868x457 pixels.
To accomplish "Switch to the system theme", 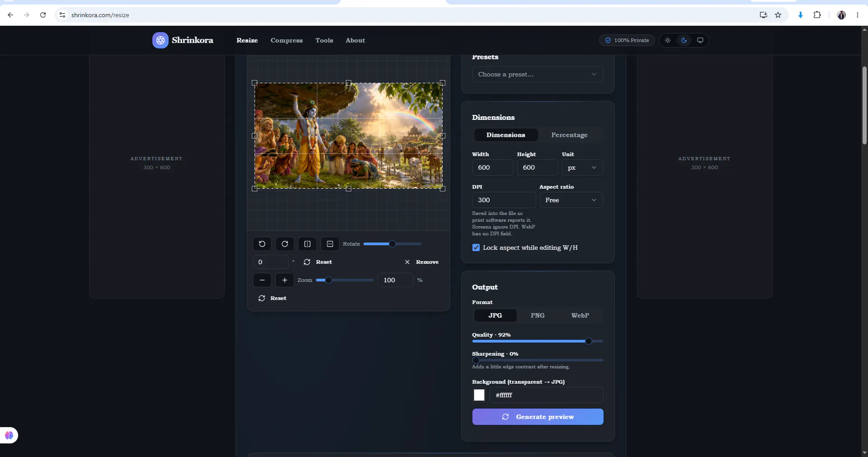I will click(x=700, y=40).
